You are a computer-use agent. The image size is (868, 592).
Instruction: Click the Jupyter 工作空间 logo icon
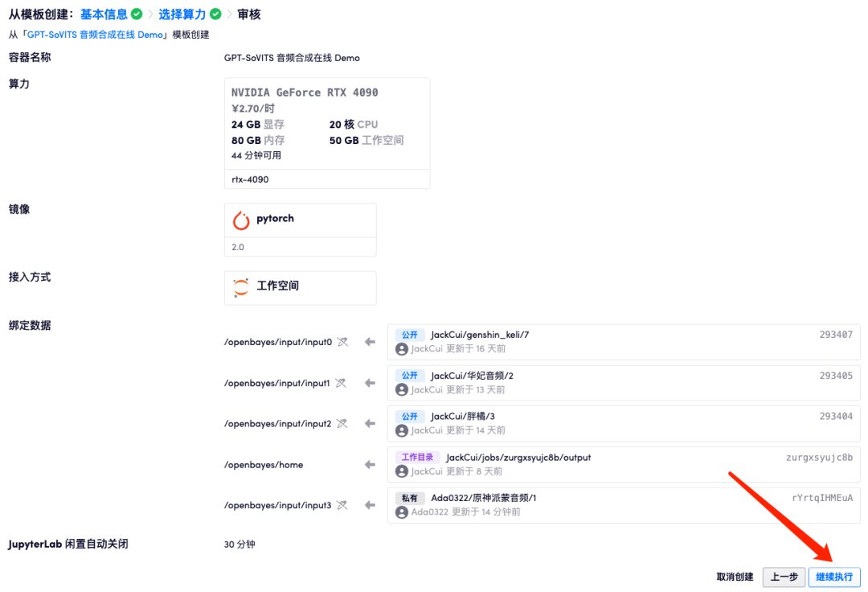click(x=241, y=287)
